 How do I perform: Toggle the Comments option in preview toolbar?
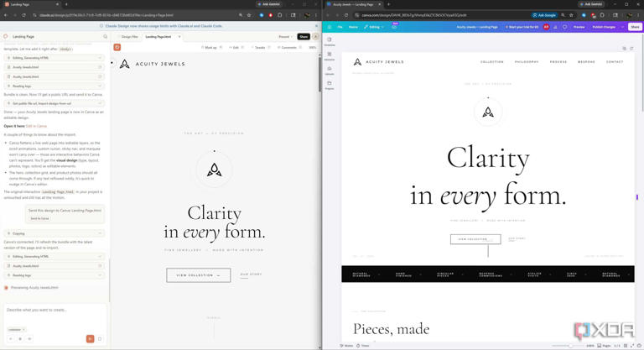click(289, 48)
